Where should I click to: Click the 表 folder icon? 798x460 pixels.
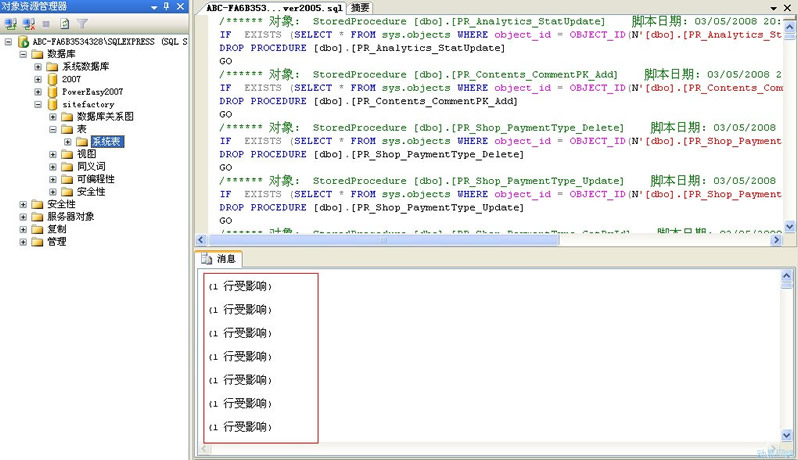tap(67, 129)
